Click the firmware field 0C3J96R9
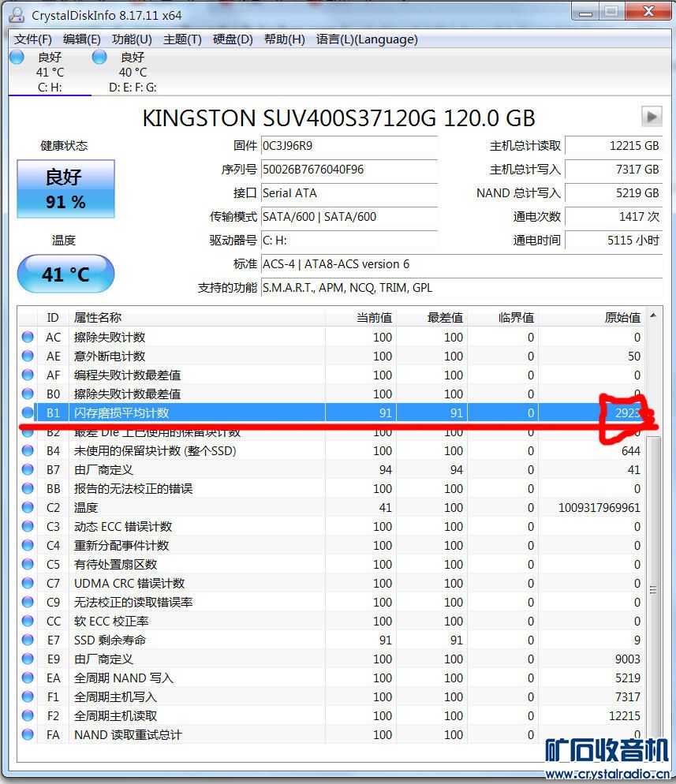The width and height of the screenshot is (676, 784). [349, 145]
